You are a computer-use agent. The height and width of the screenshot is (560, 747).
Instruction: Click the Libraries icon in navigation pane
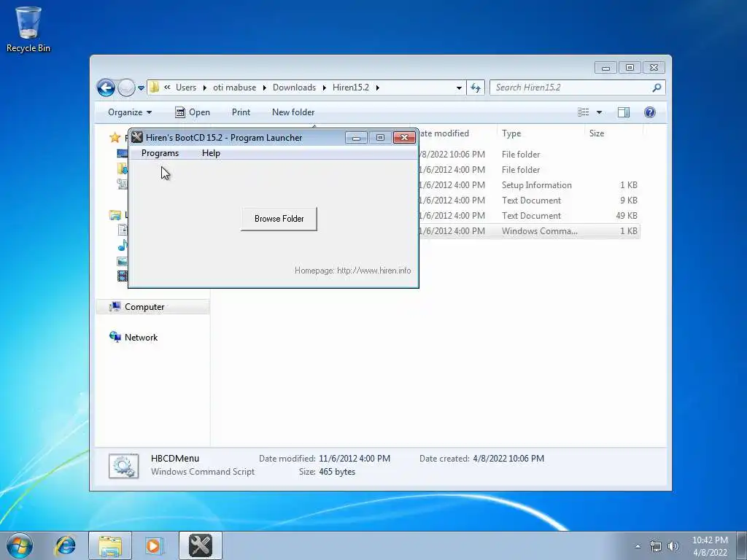tap(115, 215)
